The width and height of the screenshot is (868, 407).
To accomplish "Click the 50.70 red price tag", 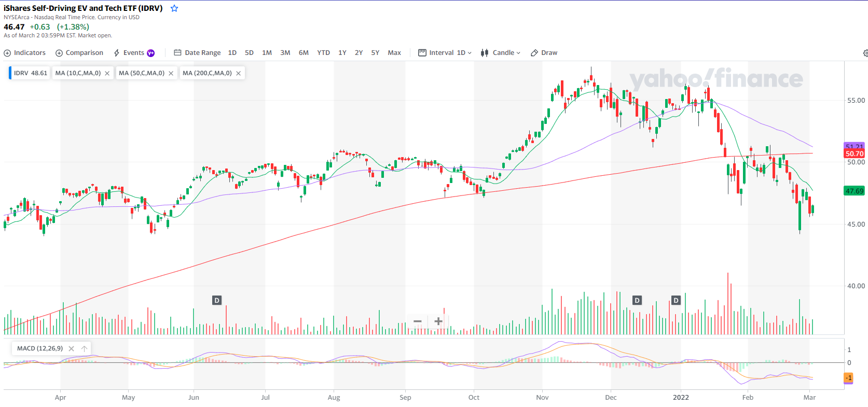I will click(855, 153).
